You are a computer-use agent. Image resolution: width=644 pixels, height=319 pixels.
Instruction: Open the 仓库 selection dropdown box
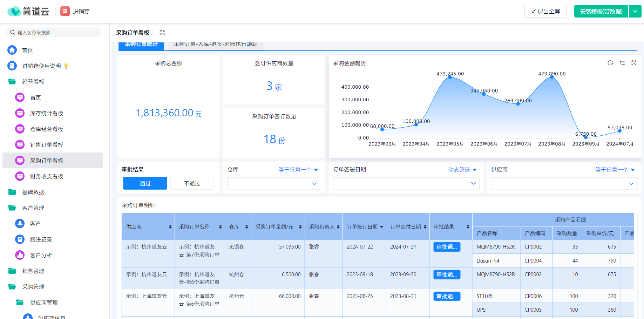tap(274, 184)
